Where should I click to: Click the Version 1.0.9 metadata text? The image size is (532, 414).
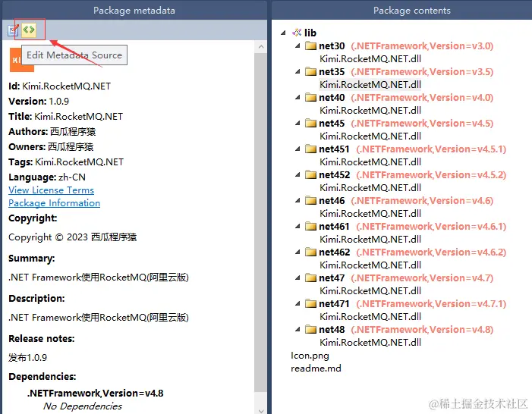(x=39, y=101)
